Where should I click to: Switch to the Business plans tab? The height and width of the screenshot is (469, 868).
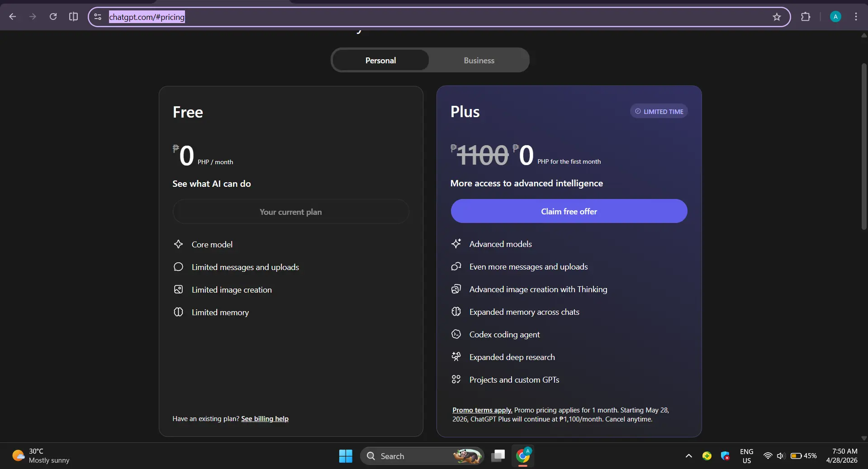click(x=479, y=60)
